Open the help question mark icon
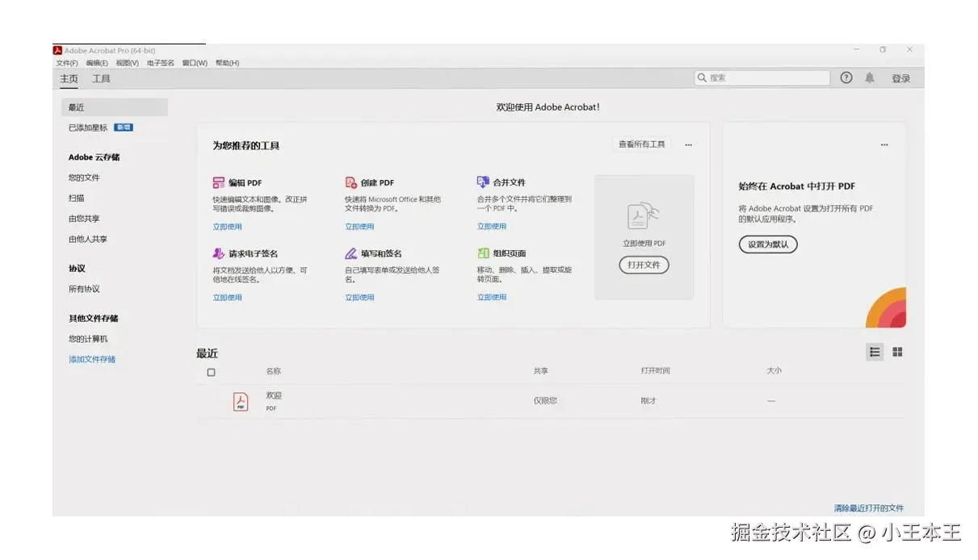978x560 pixels. coord(846,77)
